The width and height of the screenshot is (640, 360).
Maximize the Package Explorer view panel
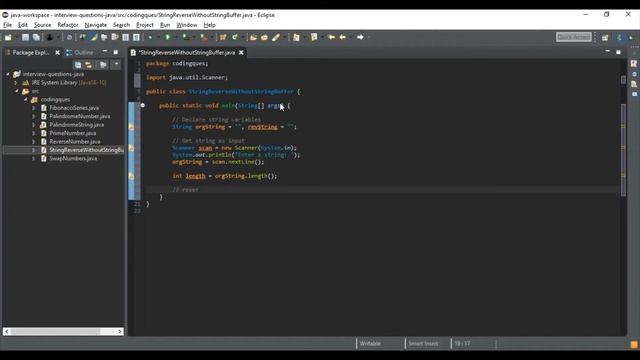tap(116, 52)
